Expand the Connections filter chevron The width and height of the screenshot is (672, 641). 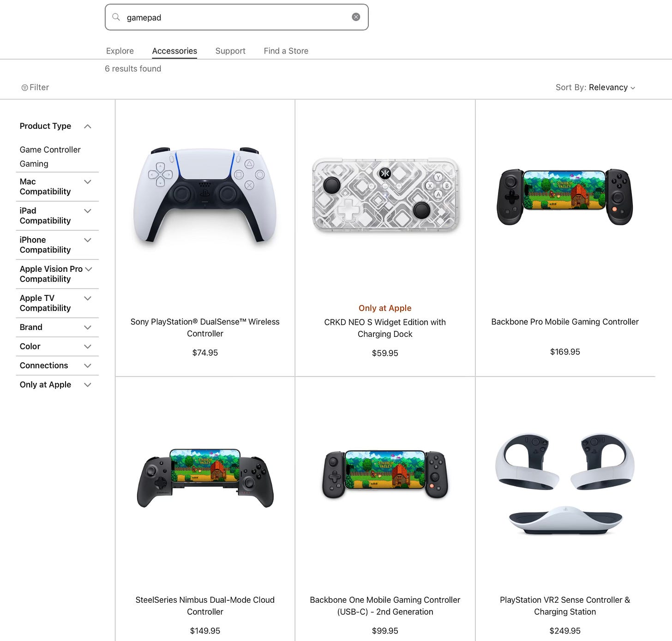click(88, 365)
